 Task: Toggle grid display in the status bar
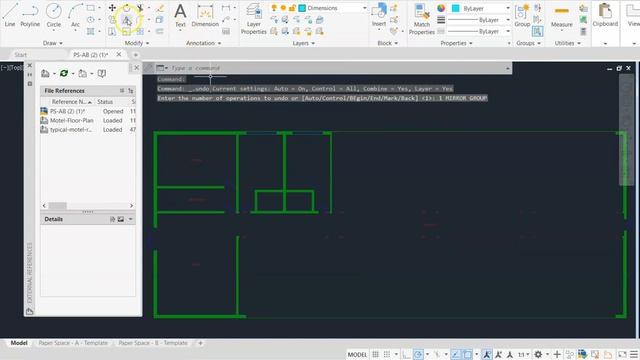coord(376,354)
